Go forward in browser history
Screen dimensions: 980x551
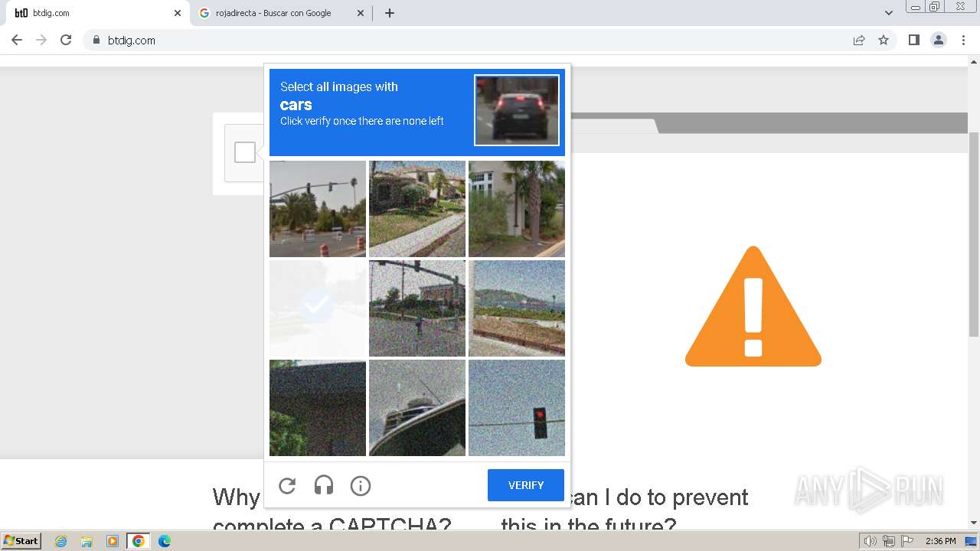click(x=41, y=40)
